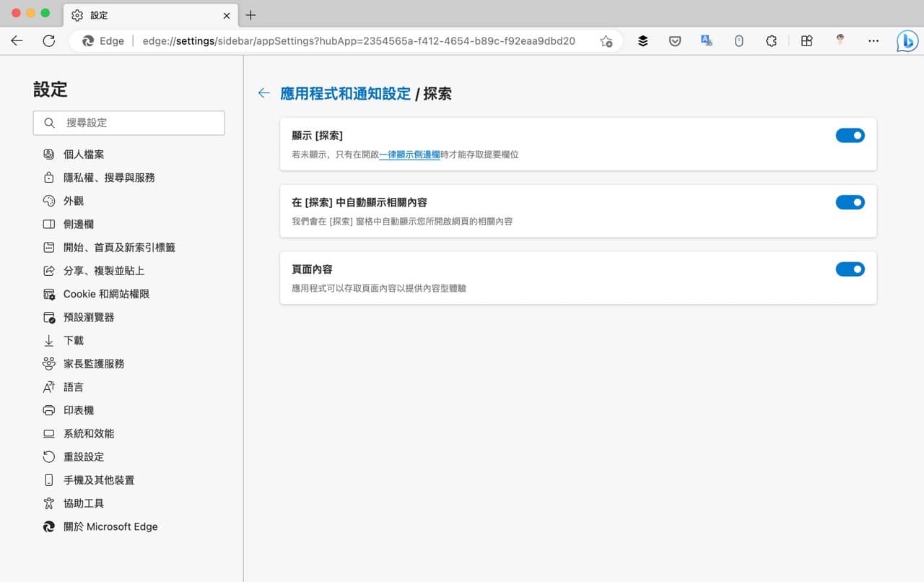This screenshot has height=582, width=924.
Task: Click the 搜尋設定 search field
Action: 129,123
